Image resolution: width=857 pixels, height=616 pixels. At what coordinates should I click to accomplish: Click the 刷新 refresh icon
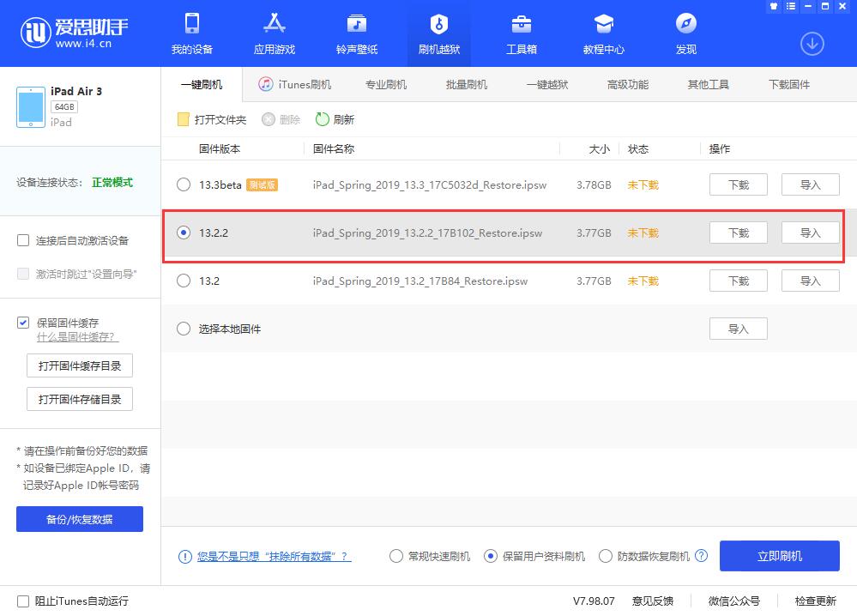pos(323,119)
